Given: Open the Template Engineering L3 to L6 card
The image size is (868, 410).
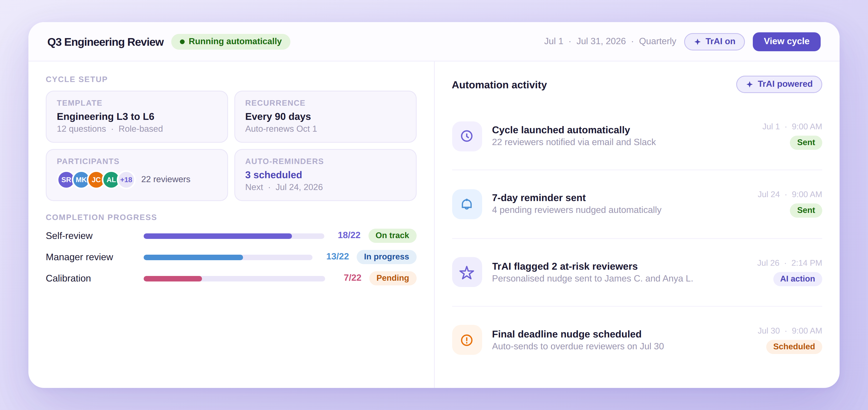Looking at the screenshot, I should [x=137, y=116].
